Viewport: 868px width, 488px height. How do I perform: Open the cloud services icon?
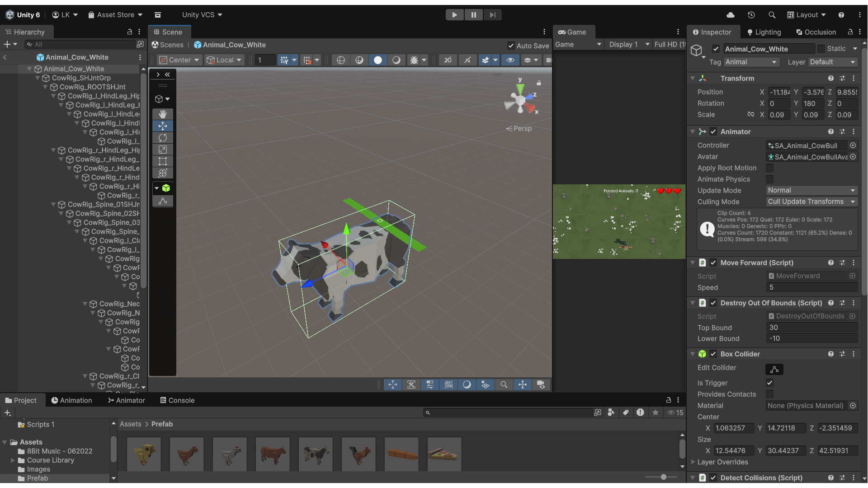point(731,15)
